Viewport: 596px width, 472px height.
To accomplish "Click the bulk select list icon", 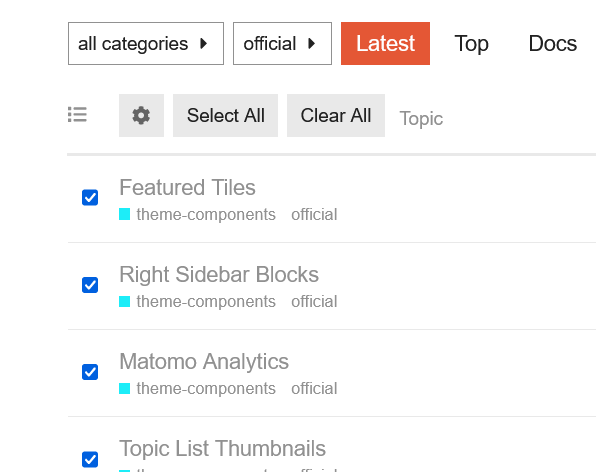I will coord(78,115).
